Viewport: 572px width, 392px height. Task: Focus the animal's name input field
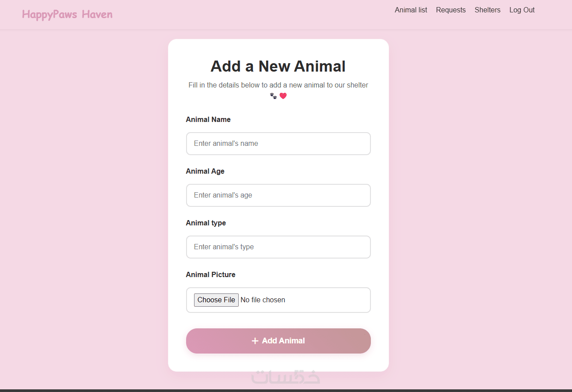[x=278, y=144]
